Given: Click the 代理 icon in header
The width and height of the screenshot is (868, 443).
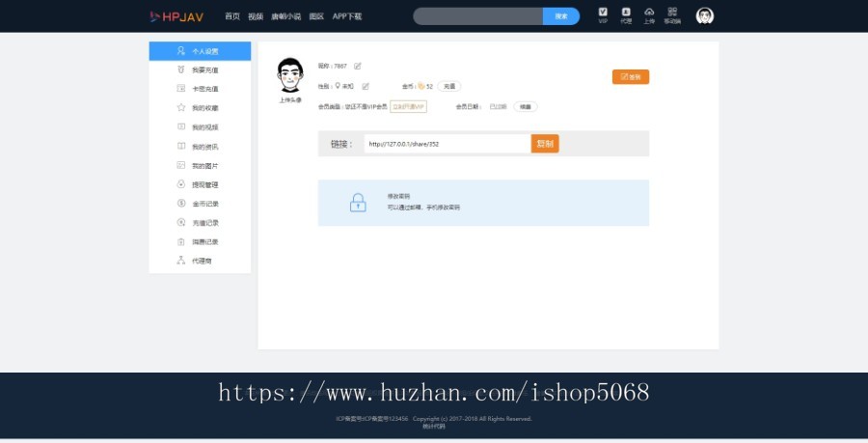Looking at the screenshot, I should pyautogui.click(x=626, y=15).
